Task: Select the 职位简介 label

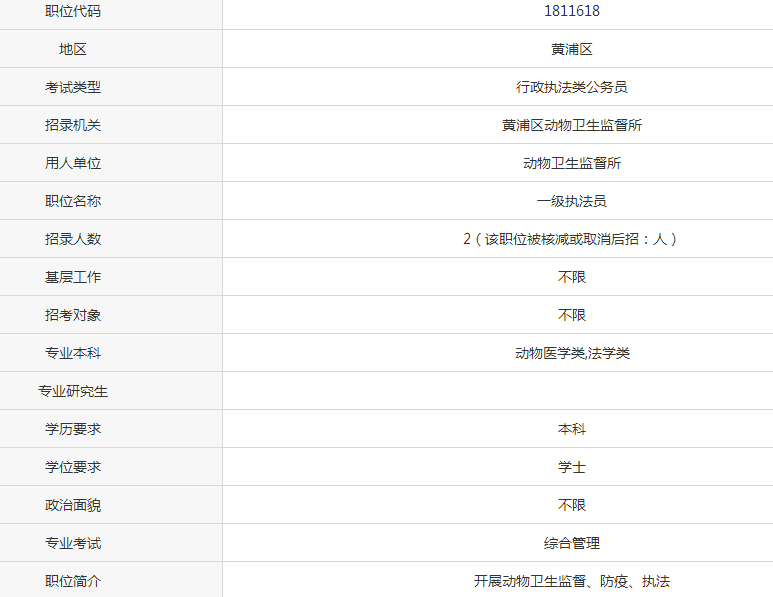Action: point(73,581)
